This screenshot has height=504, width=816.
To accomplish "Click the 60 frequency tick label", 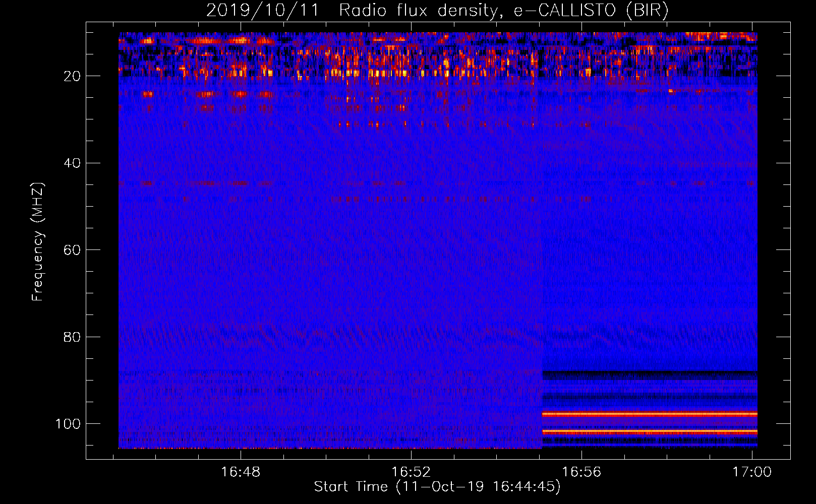I will click(72, 250).
